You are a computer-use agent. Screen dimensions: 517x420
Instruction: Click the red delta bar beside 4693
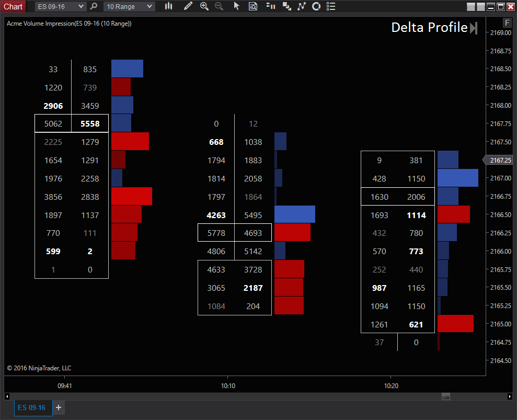pos(292,232)
